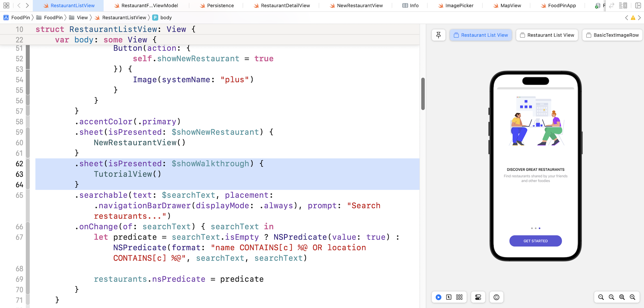Switch preview to device bezel mode
This screenshot has height=308, width=644.
click(x=496, y=297)
